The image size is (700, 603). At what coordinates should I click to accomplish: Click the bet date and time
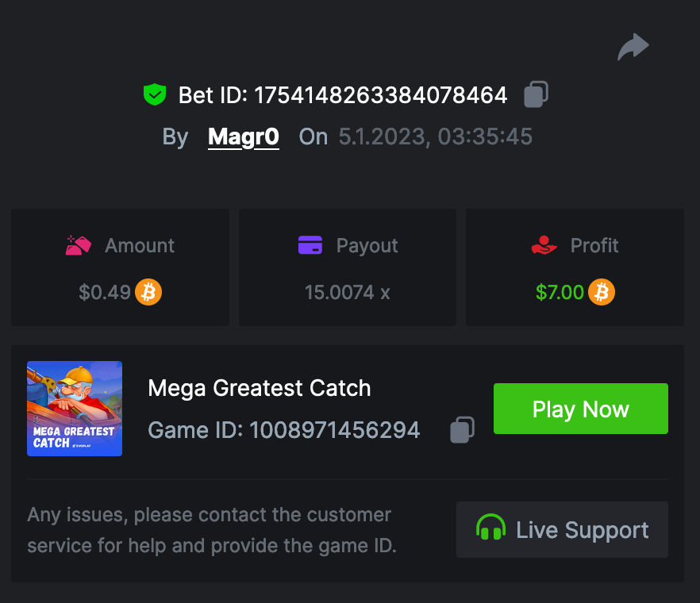435,136
